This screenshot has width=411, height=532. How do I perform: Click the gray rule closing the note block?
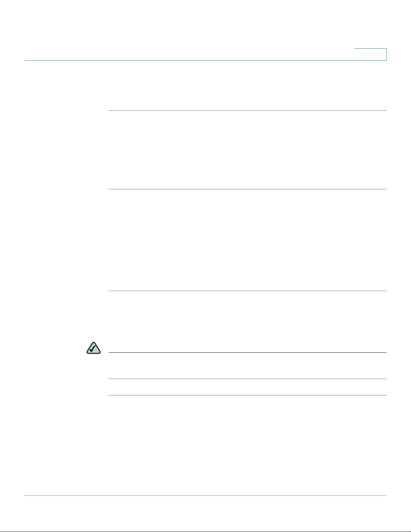(248, 379)
